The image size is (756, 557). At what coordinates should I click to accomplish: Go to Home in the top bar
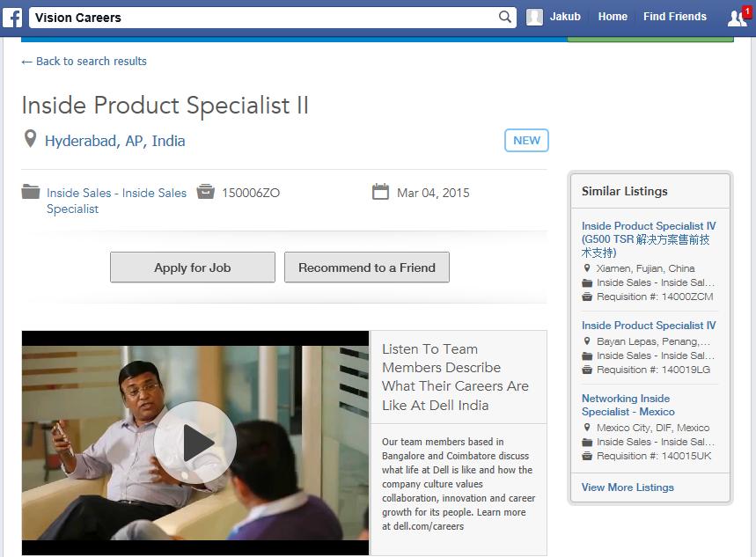[x=613, y=17]
